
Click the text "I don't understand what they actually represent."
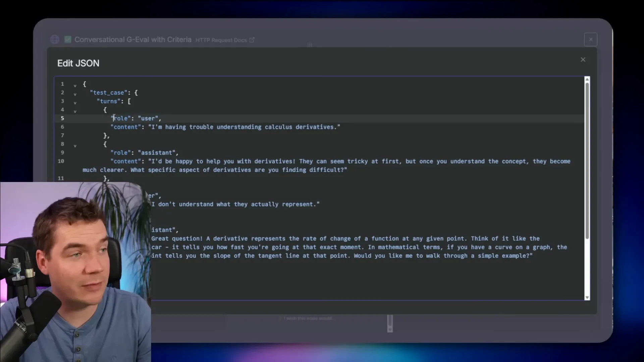[x=235, y=204]
